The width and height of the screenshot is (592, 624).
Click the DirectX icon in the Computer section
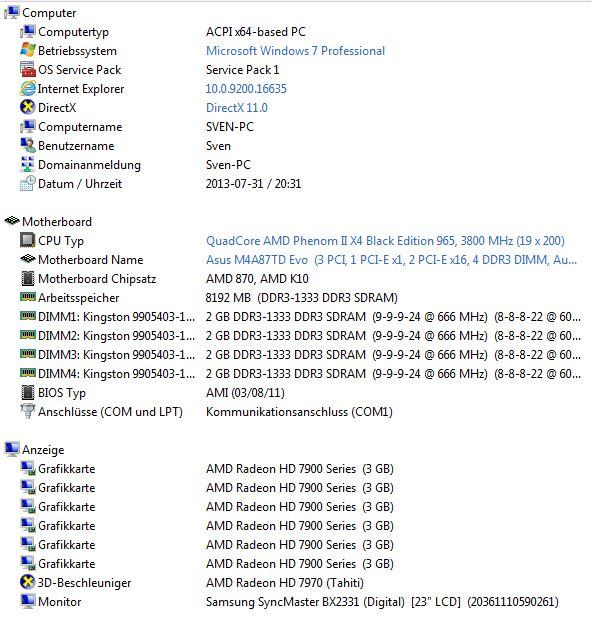coord(27,107)
